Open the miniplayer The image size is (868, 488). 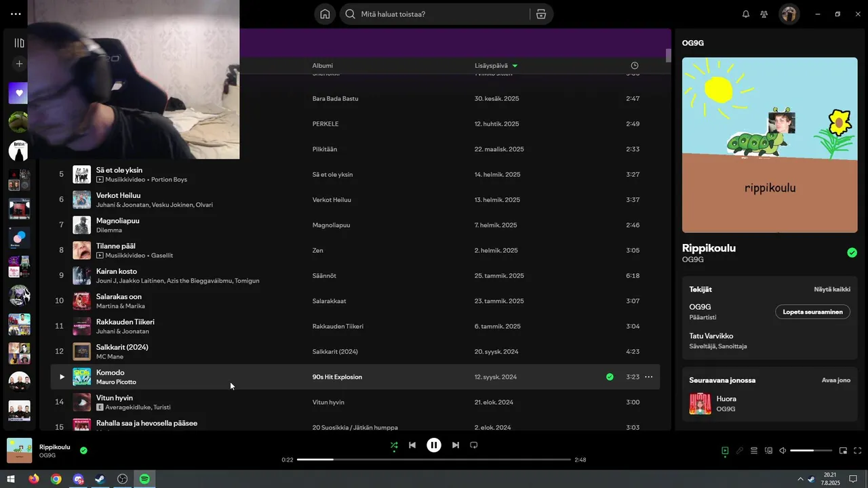pos(844,451)
